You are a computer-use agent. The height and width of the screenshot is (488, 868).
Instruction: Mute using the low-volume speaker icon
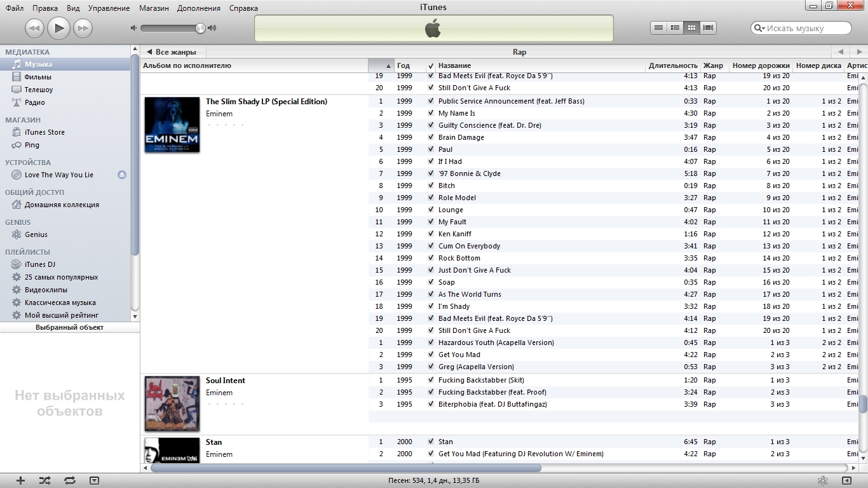pos(133,28)
